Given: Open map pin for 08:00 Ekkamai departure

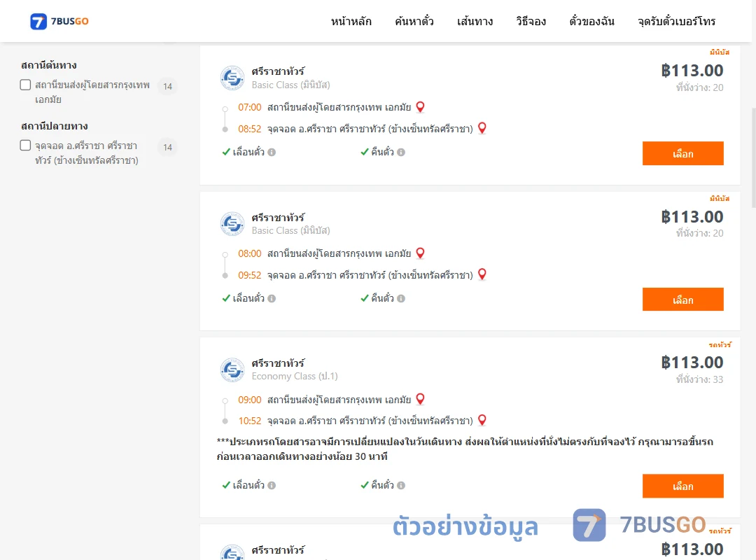Looking at the screenshot, I should [x=421, y=253].
